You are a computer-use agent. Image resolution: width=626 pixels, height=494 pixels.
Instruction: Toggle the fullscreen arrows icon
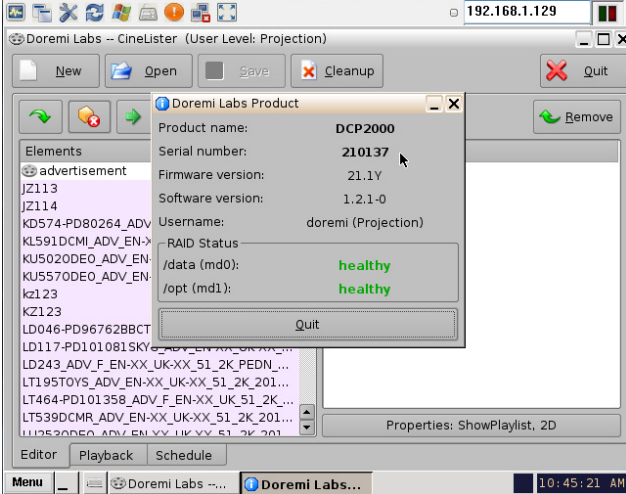pos(227,12)
